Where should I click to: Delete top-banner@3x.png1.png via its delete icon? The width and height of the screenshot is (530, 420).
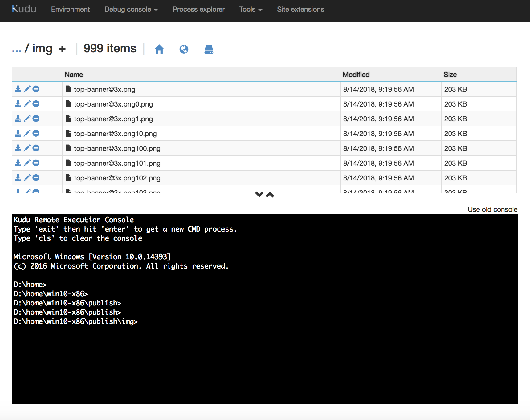click(36, 119)
